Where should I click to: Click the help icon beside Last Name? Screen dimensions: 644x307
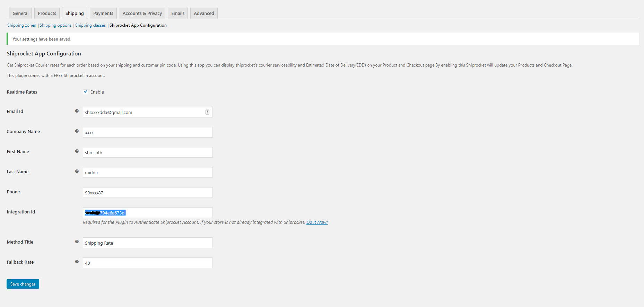pyautogui.click(x=77, y=171)
